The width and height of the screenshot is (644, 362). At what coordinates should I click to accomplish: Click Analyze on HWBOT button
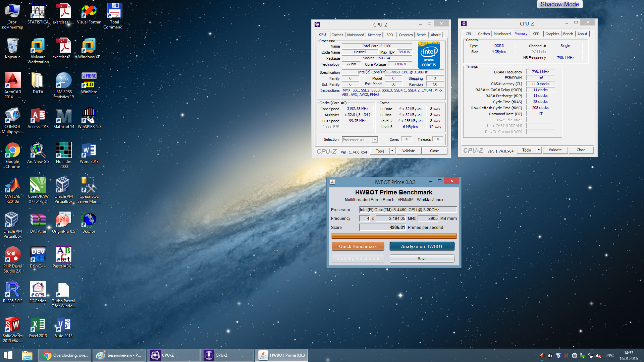(x=422, y=246)
